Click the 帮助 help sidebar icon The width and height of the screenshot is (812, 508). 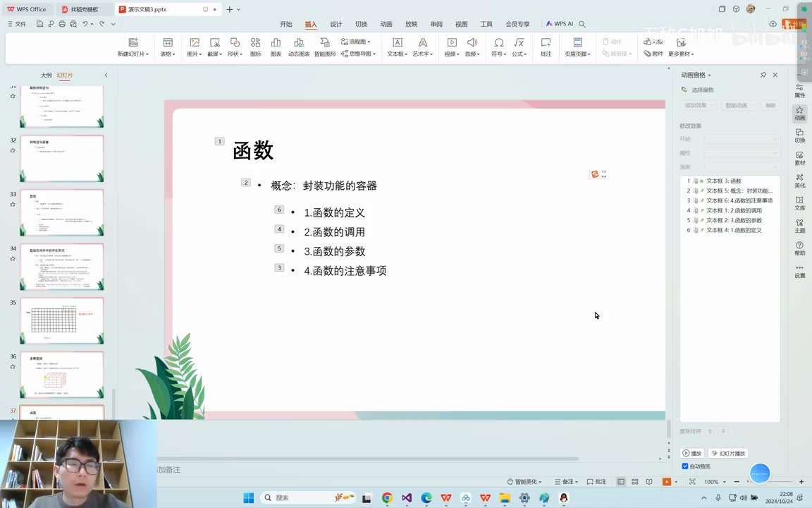coord(799,248)
